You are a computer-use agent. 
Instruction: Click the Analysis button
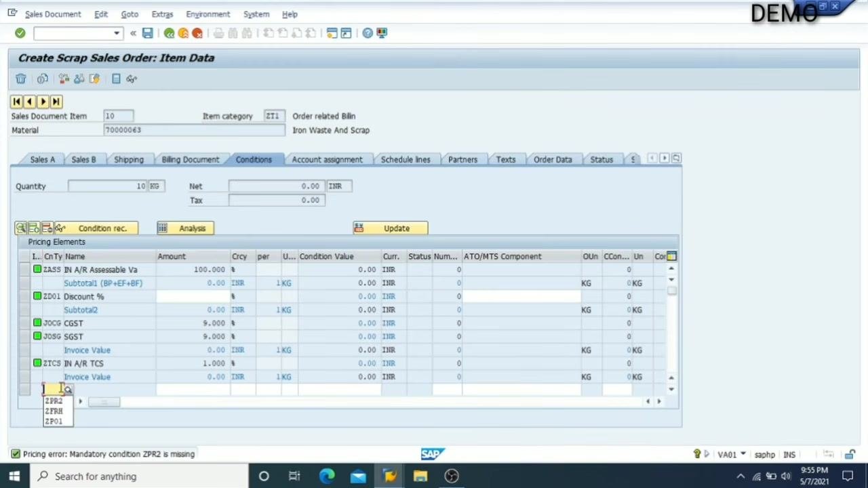pos(186,228)
